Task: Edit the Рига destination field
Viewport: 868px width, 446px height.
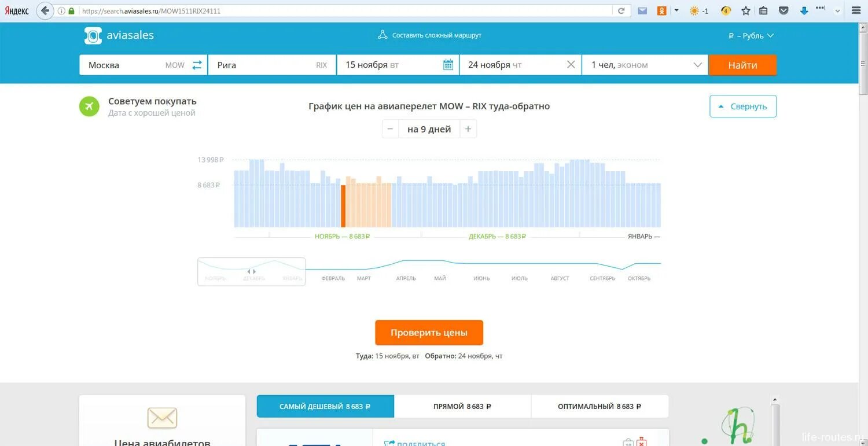Action: point(271,65)
